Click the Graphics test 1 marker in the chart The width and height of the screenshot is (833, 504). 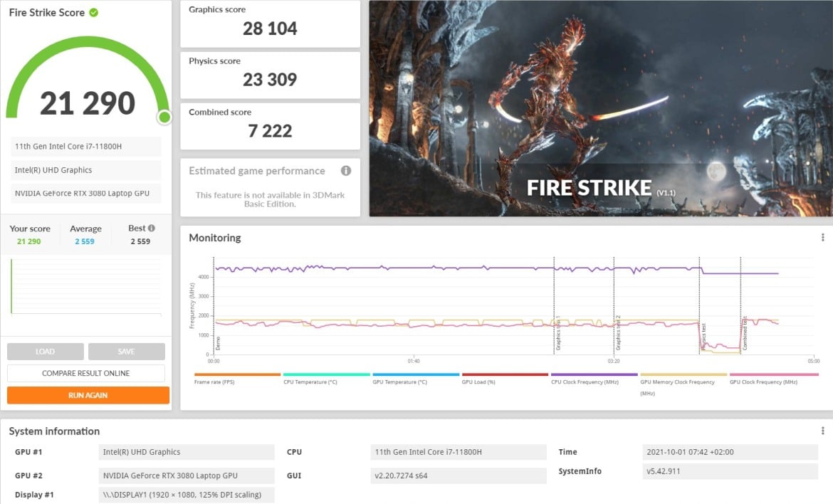point(557,333)
